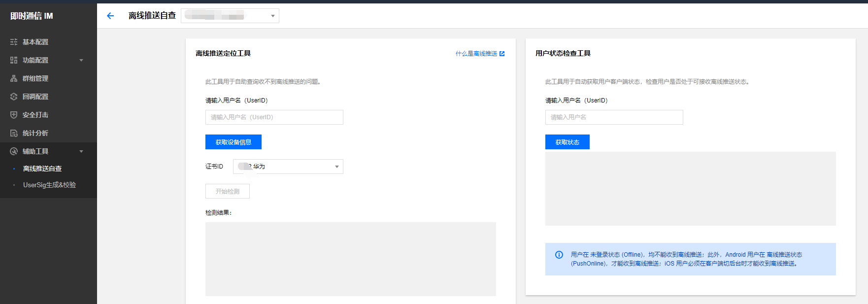Click the external link icon beside 什么是离线推送
The width and height of the screenshot is (868, 304).
click(x=502, y=54)
